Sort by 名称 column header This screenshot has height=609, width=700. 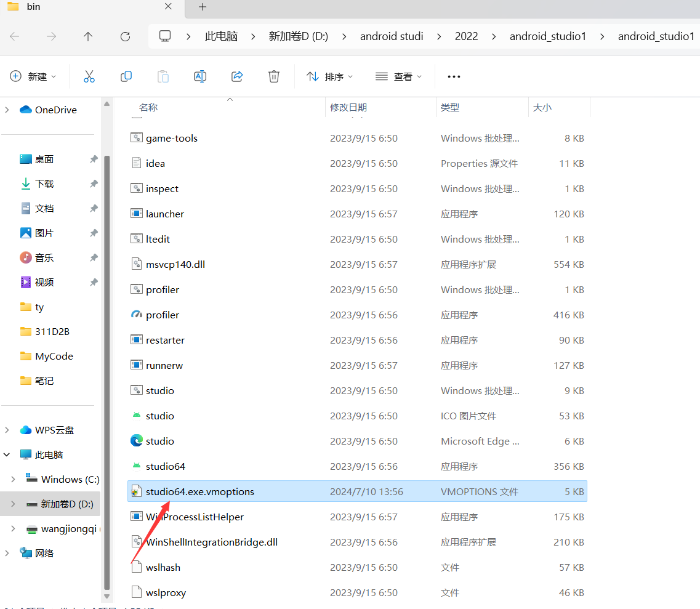pyautogui.click(x=148, y=108)
